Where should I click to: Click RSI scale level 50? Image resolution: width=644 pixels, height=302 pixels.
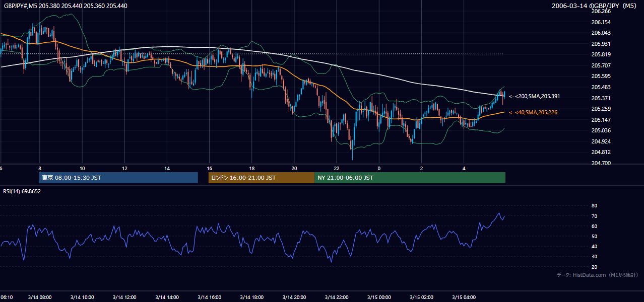point(594,236)
